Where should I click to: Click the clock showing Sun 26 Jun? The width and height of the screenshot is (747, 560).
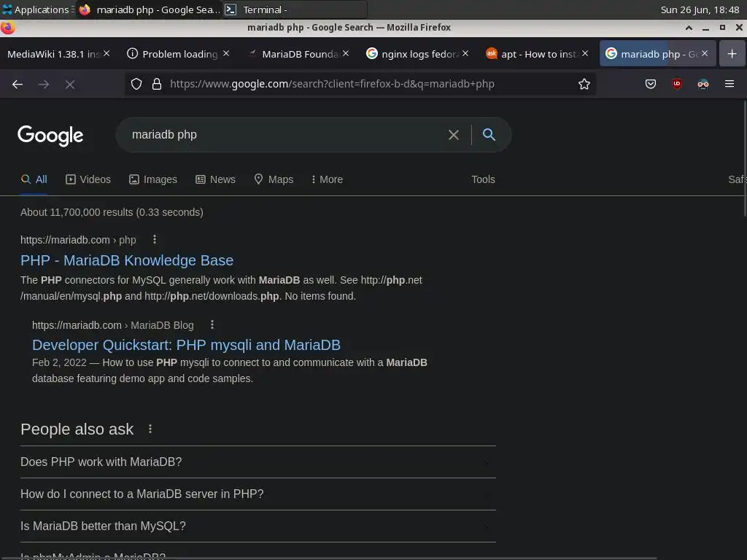tap(700, 9)
